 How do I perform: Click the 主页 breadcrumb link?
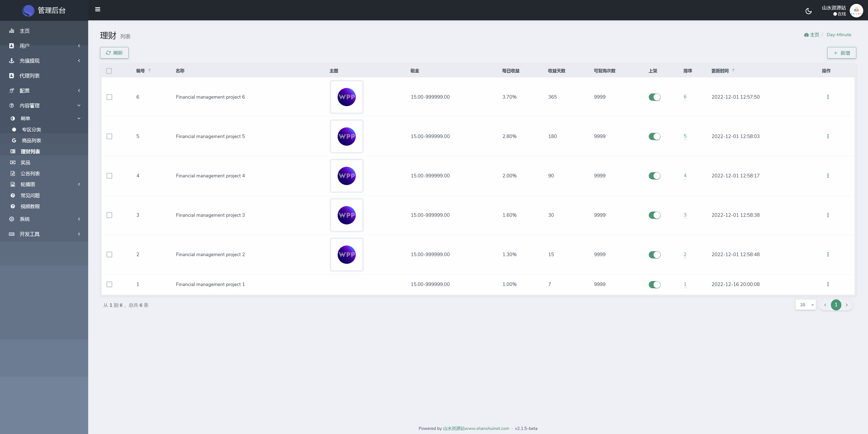[x=814, y=35]
